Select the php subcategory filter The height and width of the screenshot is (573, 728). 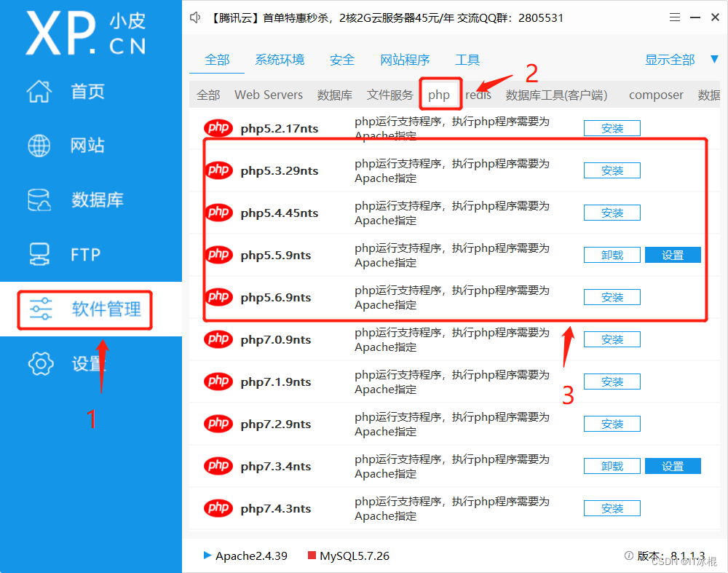tap(439, 95)
